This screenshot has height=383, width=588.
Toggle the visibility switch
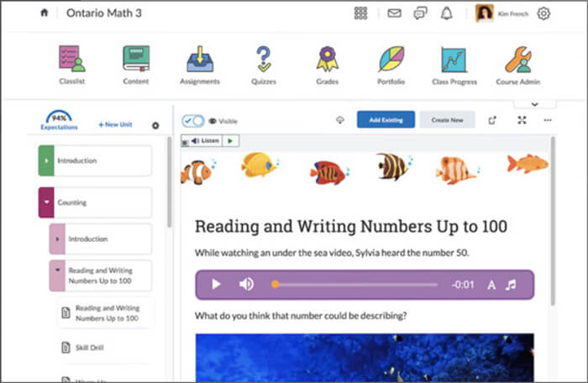pyautogui.click(x=193, y=121)
